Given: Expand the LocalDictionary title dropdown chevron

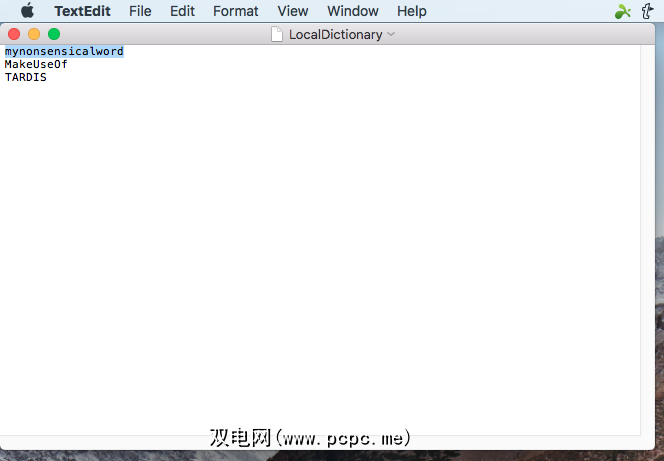Looking at the screenshot, I should click(391, 34).
